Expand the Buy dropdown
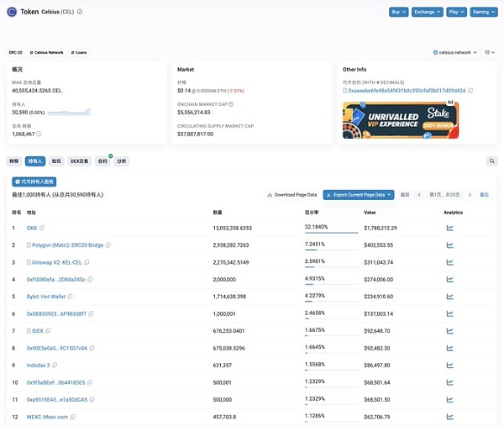Screen dimensions: 504x426 [399, 13]
